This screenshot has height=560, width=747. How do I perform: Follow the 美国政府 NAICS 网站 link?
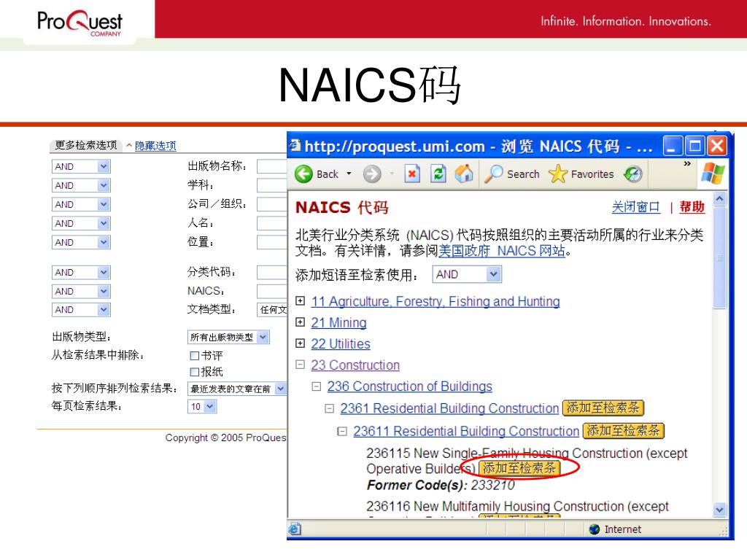(502, 251)
